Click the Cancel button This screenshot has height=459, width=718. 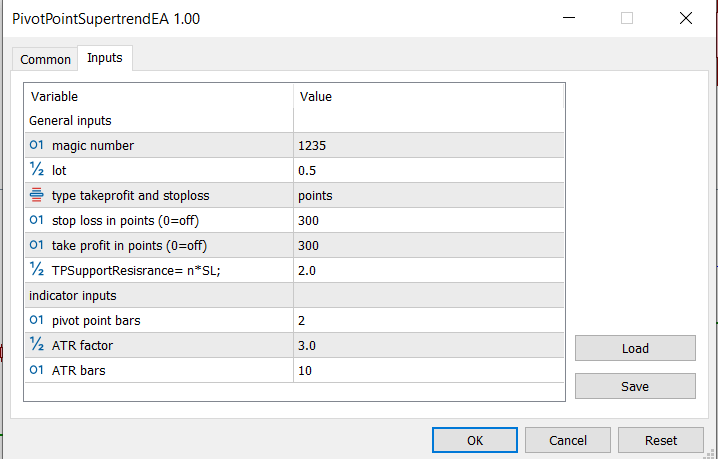[568, 440]
